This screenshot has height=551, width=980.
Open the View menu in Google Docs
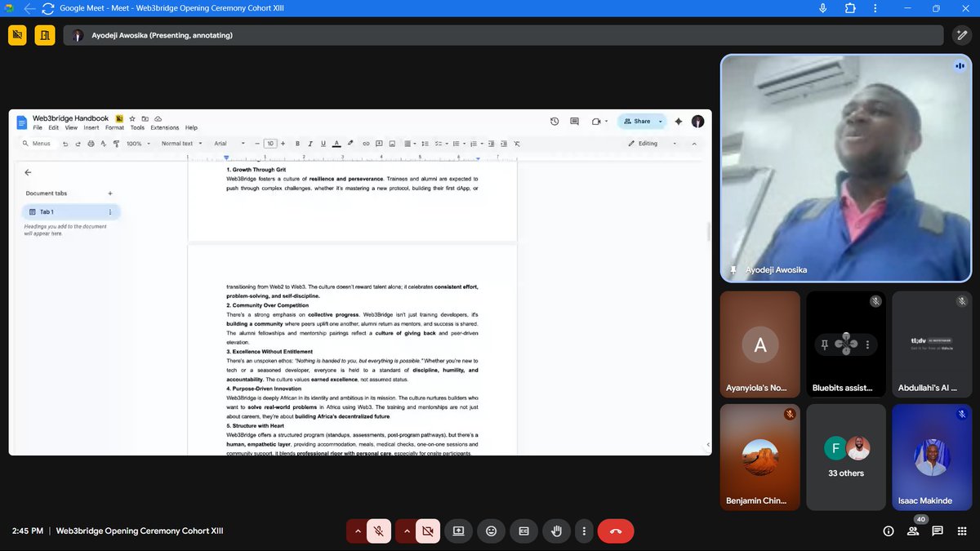(x=71, y=127)
